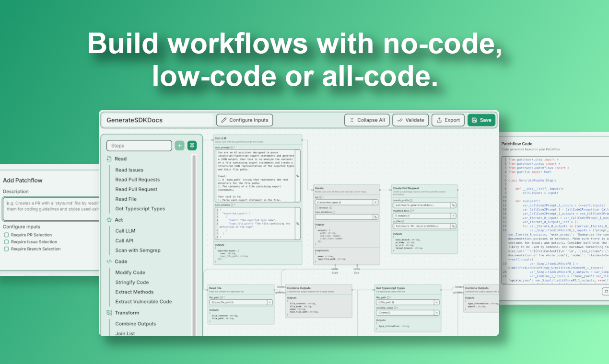Click info icon next to modified_files label

pos(411,210)
